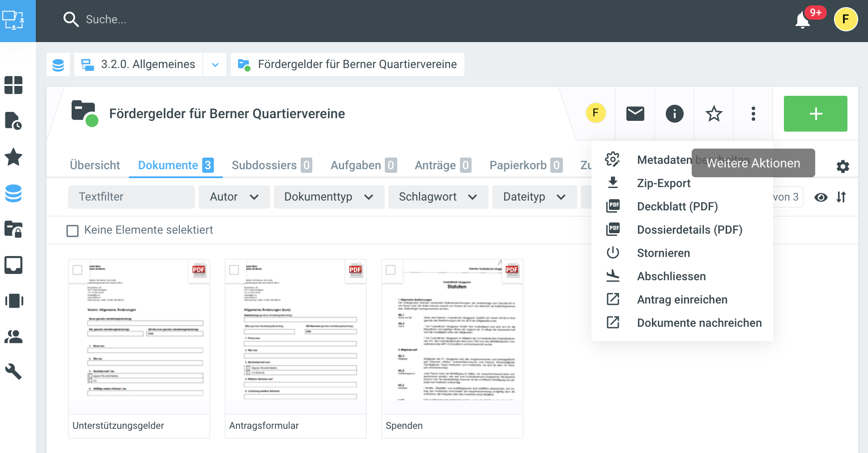Click the sort order arrows icon
Image resolution: width=868 pixels, height=453 pixels.
point(841,197)
